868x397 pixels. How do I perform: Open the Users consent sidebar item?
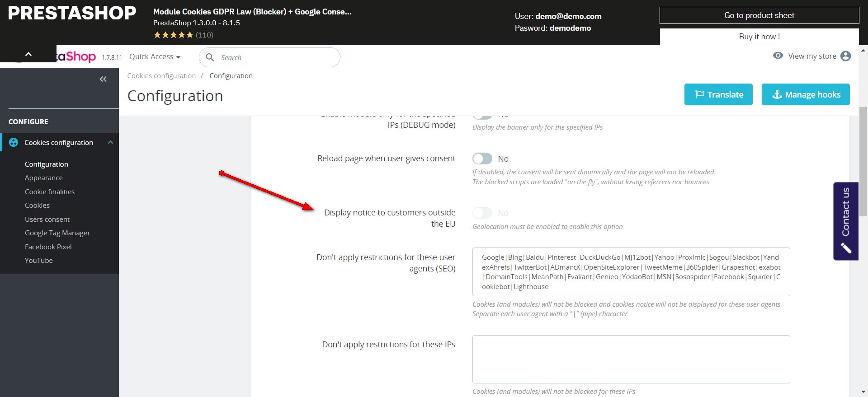click(x=47, y=219)
